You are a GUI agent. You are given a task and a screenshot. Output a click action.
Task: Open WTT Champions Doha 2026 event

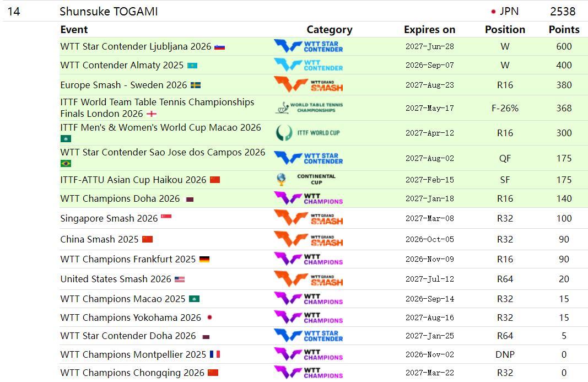[x=120, y=198]
